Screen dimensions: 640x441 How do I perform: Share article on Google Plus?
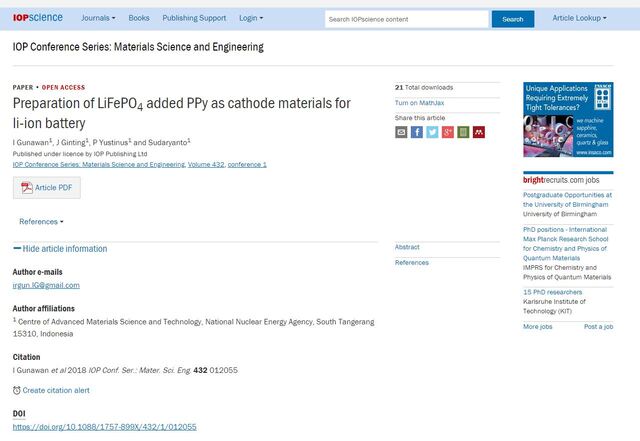[x=448, y=132]
